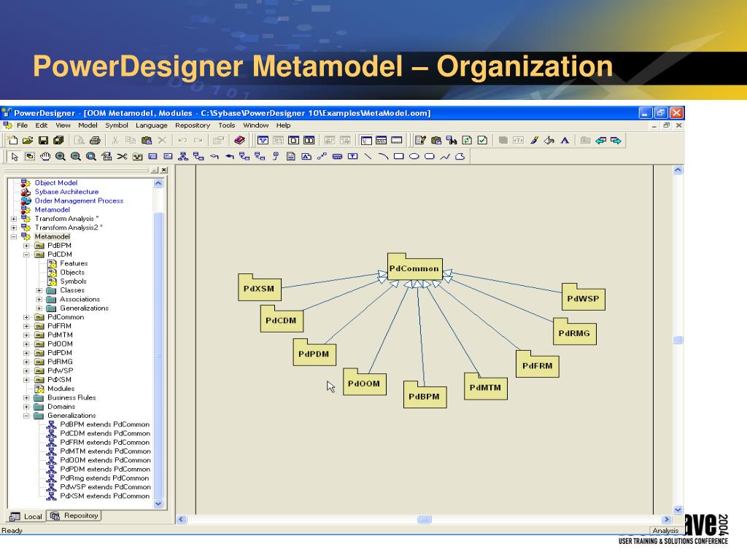
Task: Click the Save All toolbar icon
Action: (x=58, y=140)
